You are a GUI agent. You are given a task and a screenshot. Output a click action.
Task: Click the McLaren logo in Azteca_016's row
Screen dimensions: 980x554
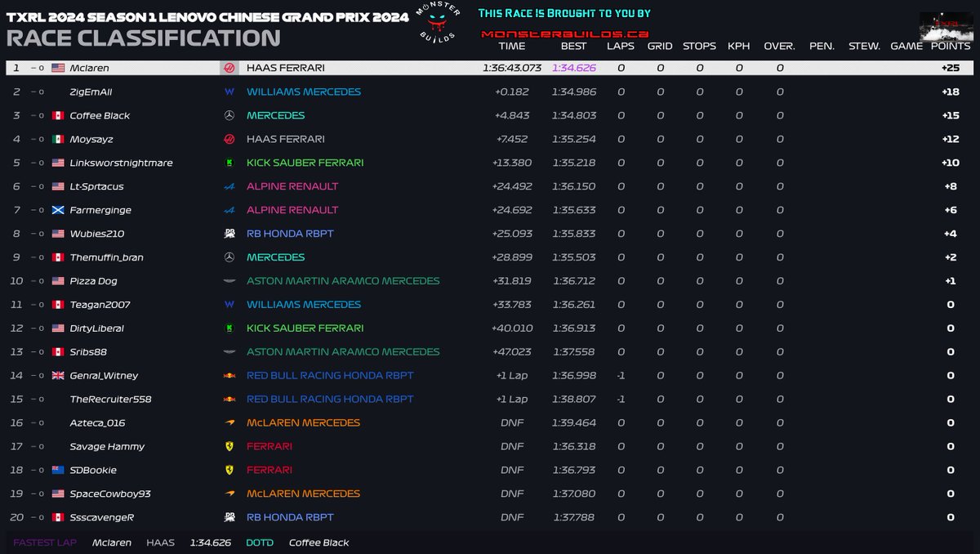tap(229, 423)
